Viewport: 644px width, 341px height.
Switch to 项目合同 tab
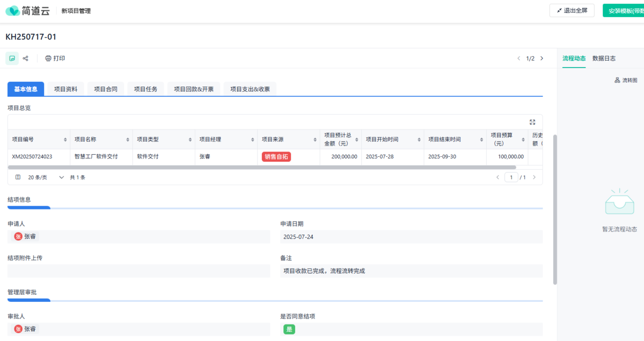[x=106, y=89]
